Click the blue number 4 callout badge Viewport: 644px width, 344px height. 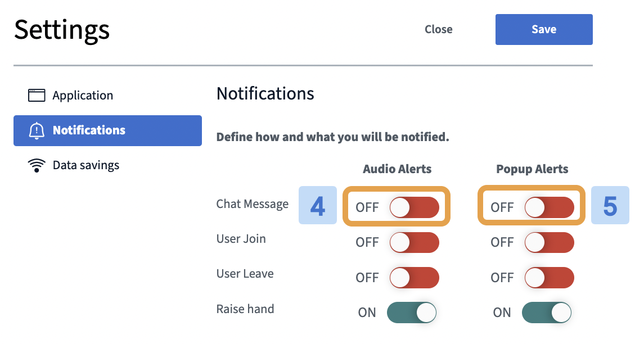point(317,205)
